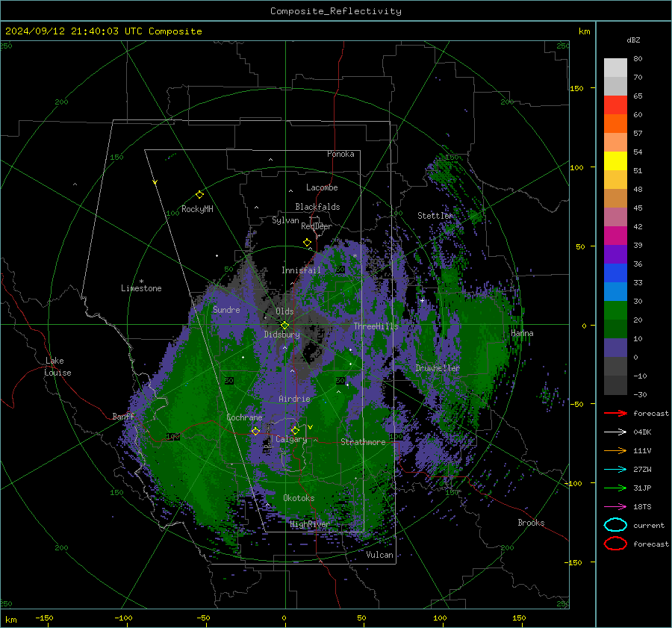Click the cyan current ellipse icon
672x628 pixels.
[615, 525]
